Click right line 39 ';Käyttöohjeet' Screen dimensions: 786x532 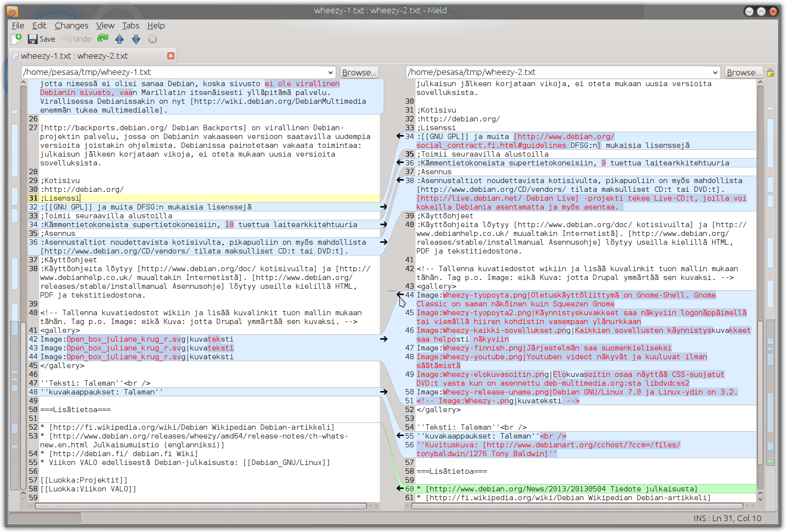445,216
